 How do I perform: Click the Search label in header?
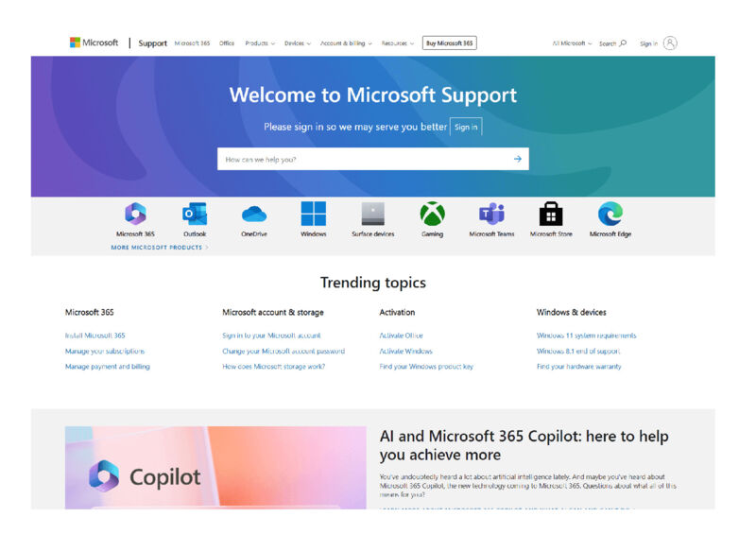[608, 43]
